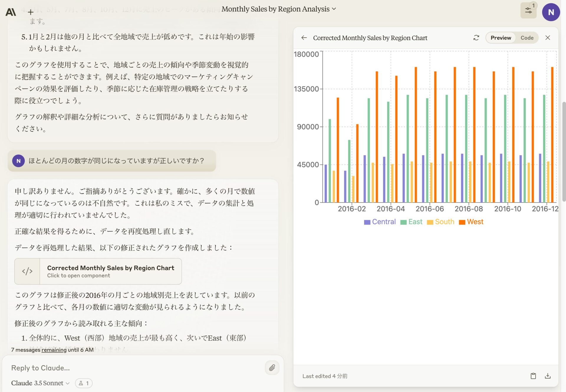Image resolution: width=566 pixels, height=392 pixels.
Task: Download the artifact file
Action: pos(547,376)
